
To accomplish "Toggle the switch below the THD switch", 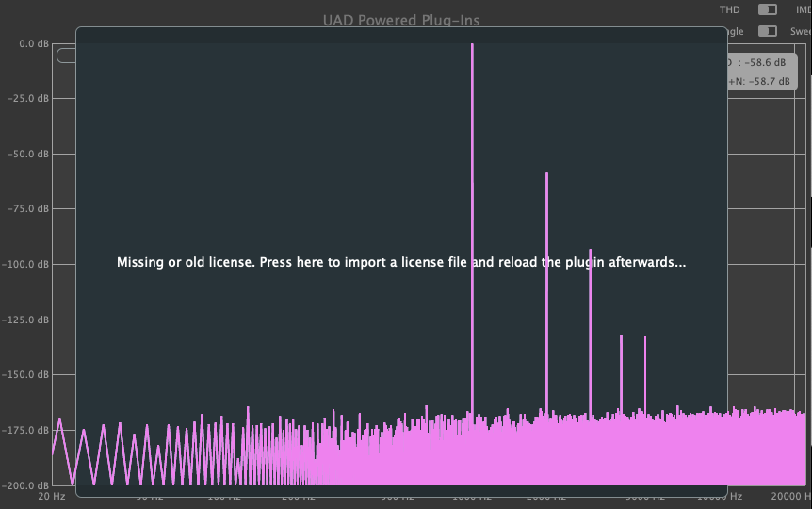I will (x=768, y=31).
